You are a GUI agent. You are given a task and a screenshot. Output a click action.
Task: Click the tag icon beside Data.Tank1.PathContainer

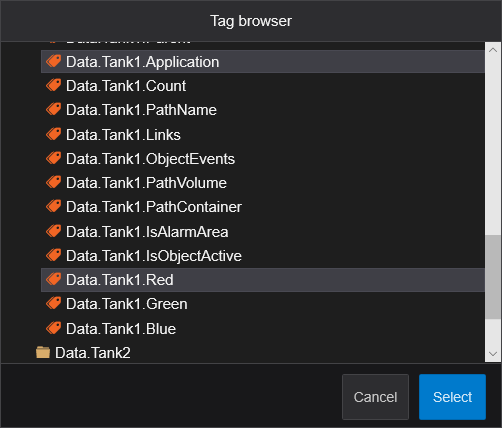tap(54, 206)
